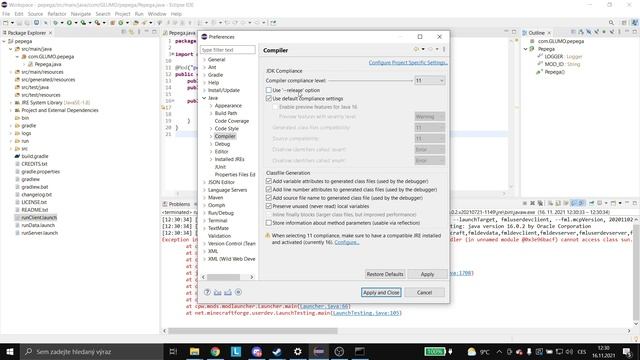The height and width of the screenshot is (360, 640).
Task: Open the Refactor menu
Action: click(57, 14)
